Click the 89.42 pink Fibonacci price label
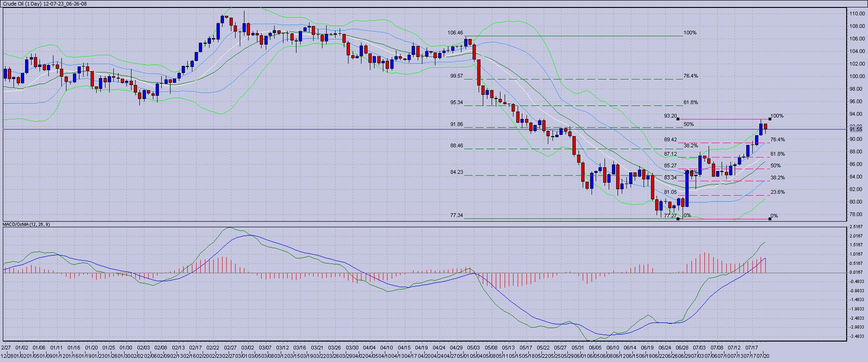This screenshot has height=362, width=868. [x=670, y=139]
